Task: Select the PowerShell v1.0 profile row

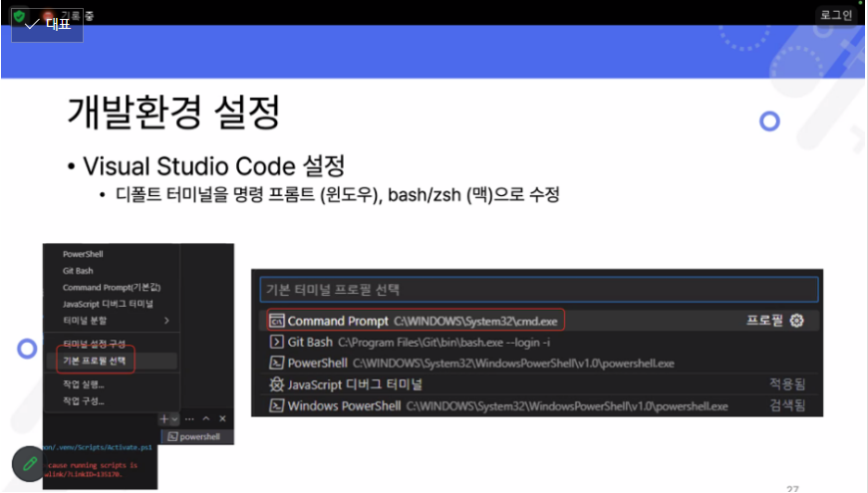Action: pos(539,363)
